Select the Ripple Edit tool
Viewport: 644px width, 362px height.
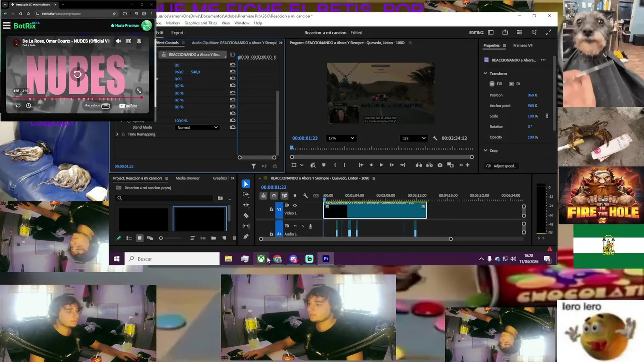246,205
